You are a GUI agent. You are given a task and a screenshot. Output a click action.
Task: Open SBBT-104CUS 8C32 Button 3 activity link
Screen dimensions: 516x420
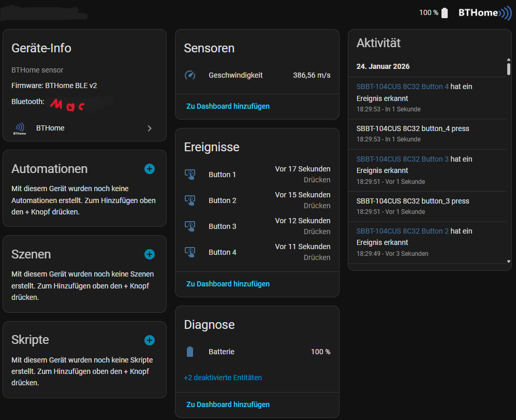point(403,159)
